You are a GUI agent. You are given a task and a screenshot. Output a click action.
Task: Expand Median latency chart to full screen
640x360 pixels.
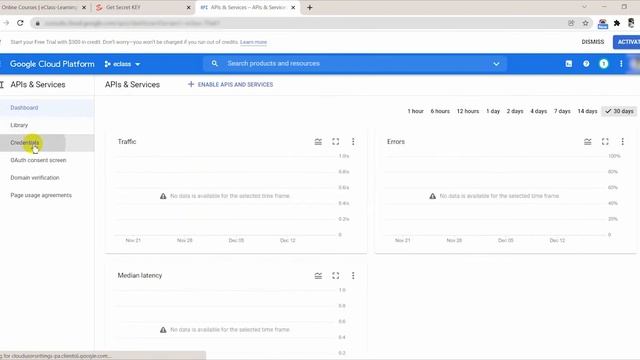[x=336, y=276]
